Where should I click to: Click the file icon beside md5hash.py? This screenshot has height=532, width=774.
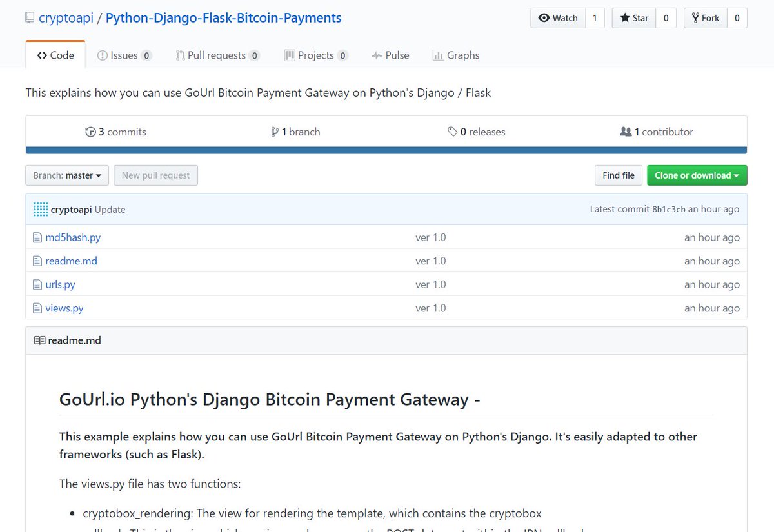37,237
